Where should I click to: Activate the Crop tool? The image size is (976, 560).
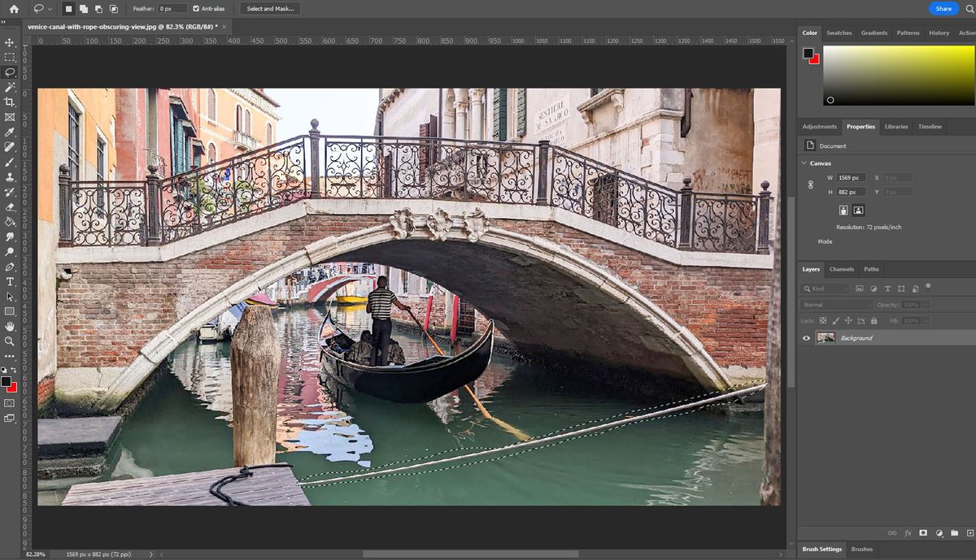pyautogui.click(x=10, y=102)
